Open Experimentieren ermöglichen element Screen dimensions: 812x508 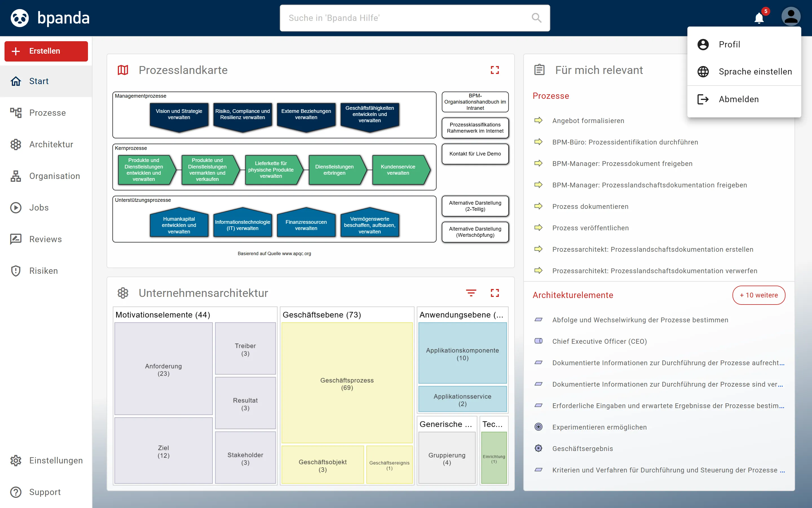599,427
